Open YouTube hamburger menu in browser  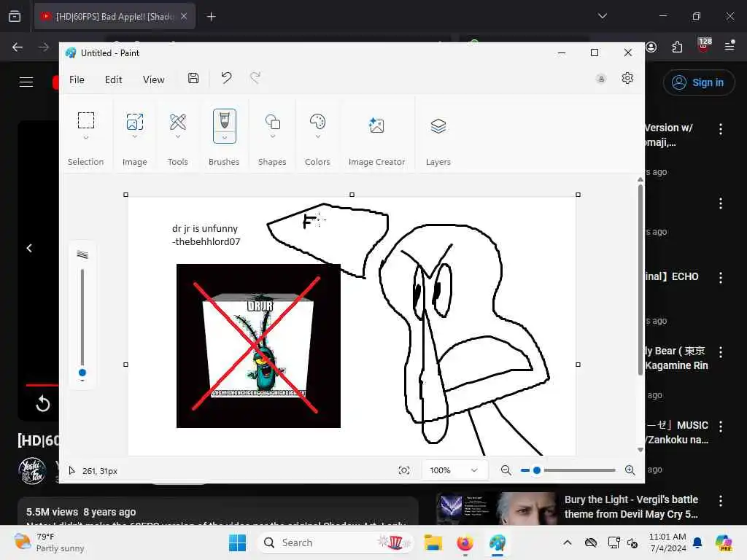[26, 82]
